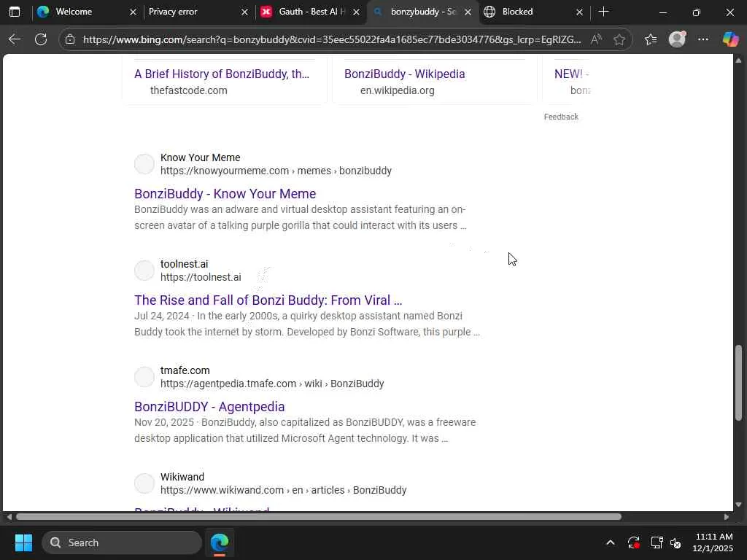The width and height of the screenshot is (747, 560).
Task: Click the vertical scrollbar thumb
Action: [738, 383]
